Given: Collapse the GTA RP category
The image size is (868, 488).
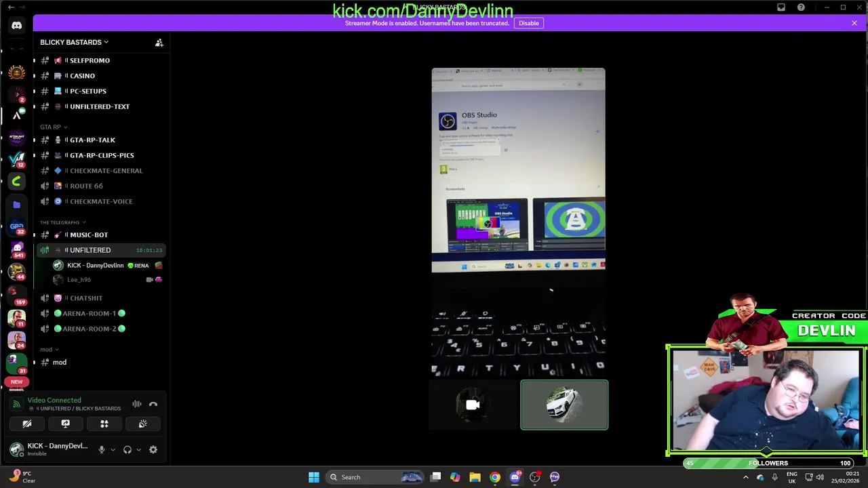Looking at the screenshot, I should 54,127.
